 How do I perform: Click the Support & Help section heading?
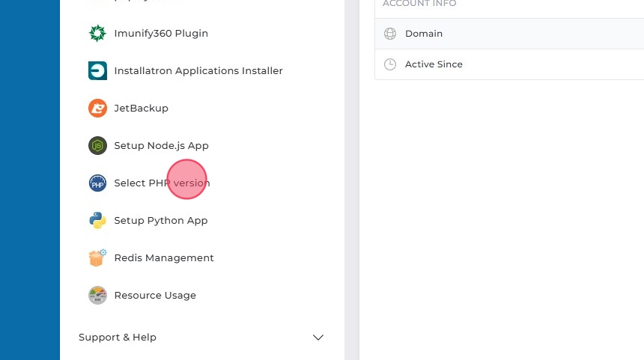(x=118, y=338)
